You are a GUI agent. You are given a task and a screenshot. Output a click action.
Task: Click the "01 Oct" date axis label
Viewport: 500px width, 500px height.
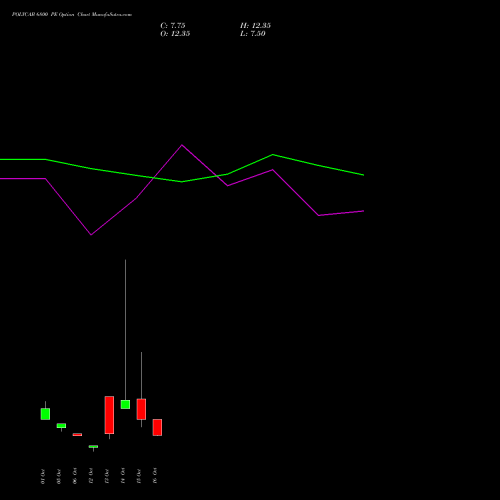pos(43,476)
